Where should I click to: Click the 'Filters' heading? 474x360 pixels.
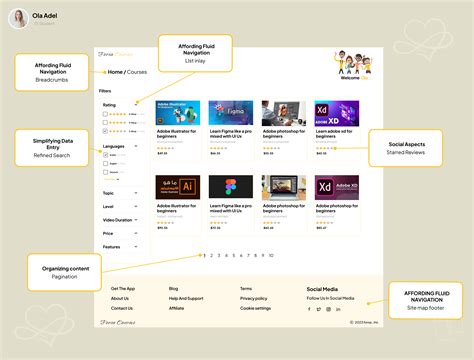[105, 91]
